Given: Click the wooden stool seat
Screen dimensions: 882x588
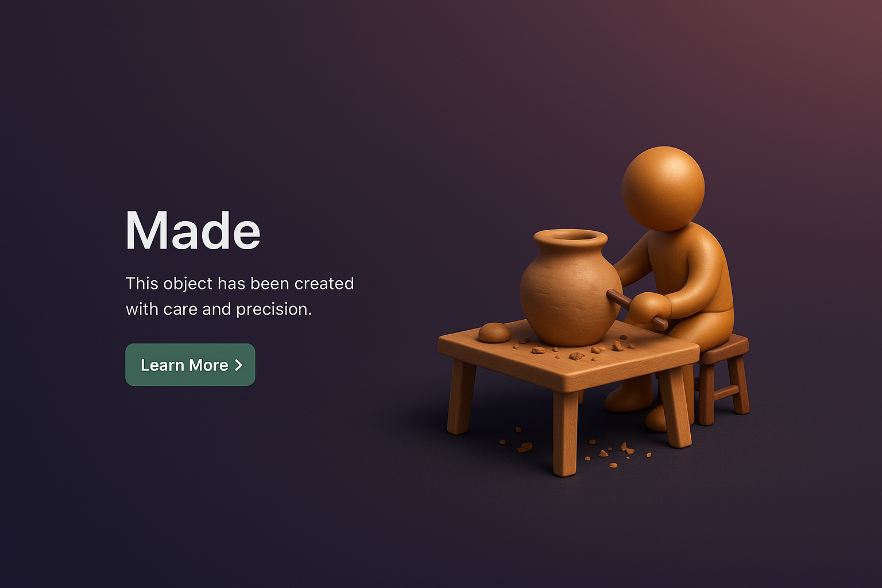Looking at the screenshot, I should tap(725, 348).
